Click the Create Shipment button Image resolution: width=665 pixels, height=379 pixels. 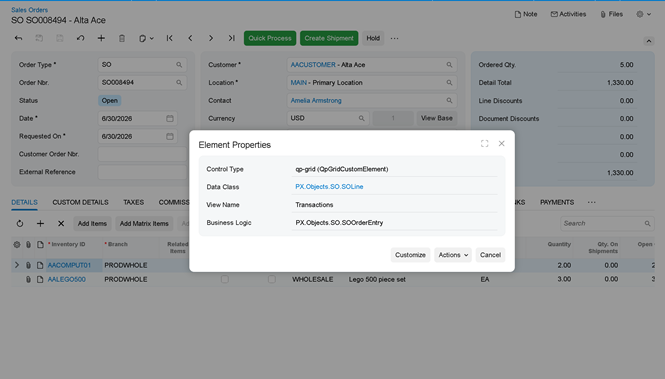coord(329,38)
